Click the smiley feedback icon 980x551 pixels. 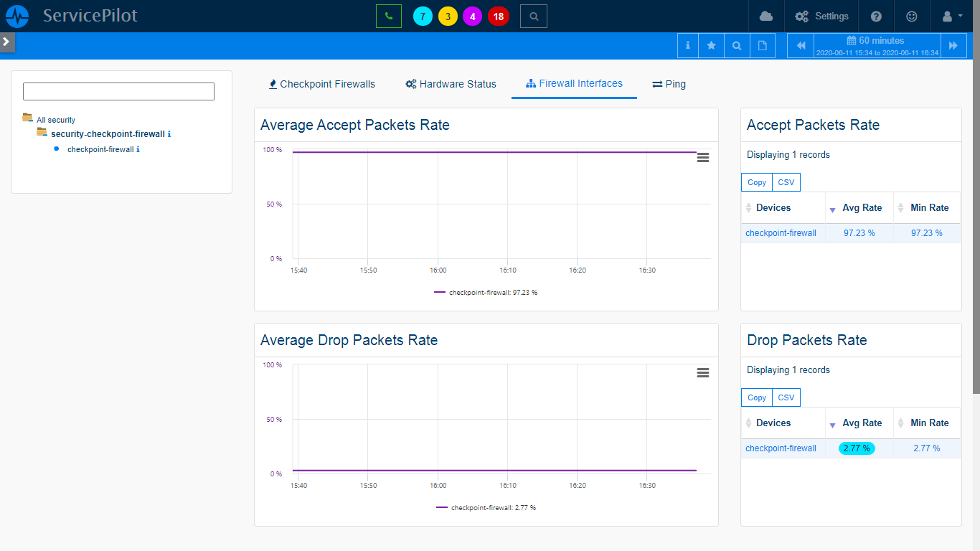click(x=912, y=16)
